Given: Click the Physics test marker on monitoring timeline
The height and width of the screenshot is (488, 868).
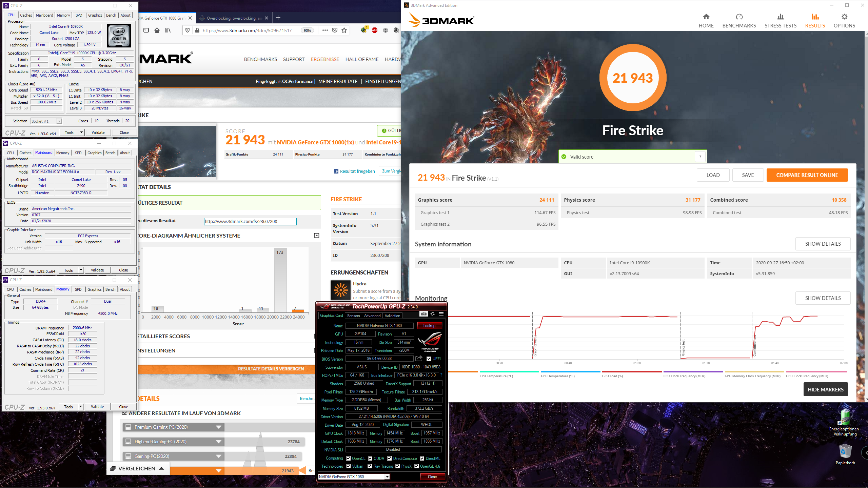Looking at the screenshot, I should 683,348.
